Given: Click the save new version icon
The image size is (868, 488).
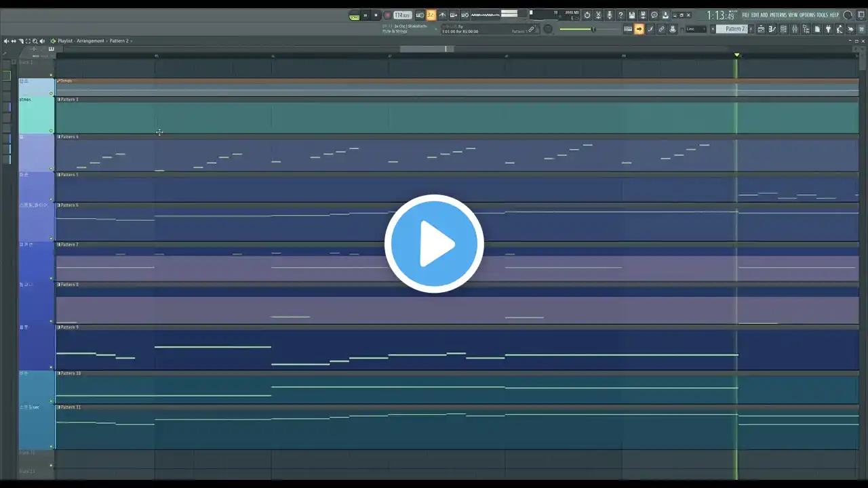Looking at the screenshot, I should click(x=643, y=15).
